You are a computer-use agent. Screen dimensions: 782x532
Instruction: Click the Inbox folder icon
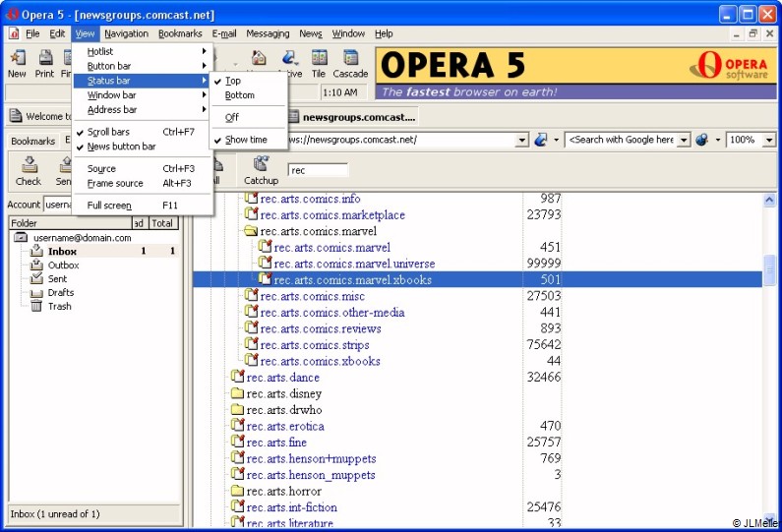(x=37, y=251)
